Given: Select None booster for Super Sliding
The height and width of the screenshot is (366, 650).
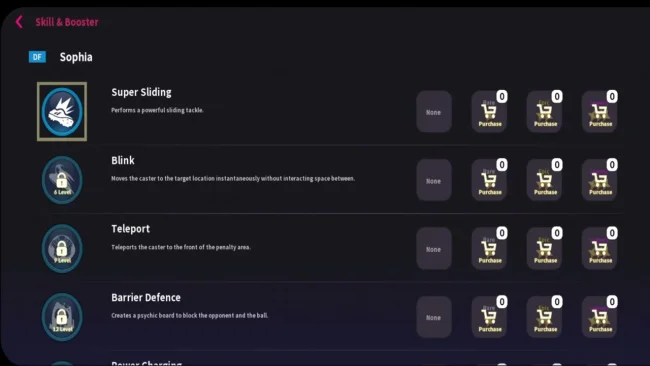Looking at the screenshot, I should tap(434, 111).
